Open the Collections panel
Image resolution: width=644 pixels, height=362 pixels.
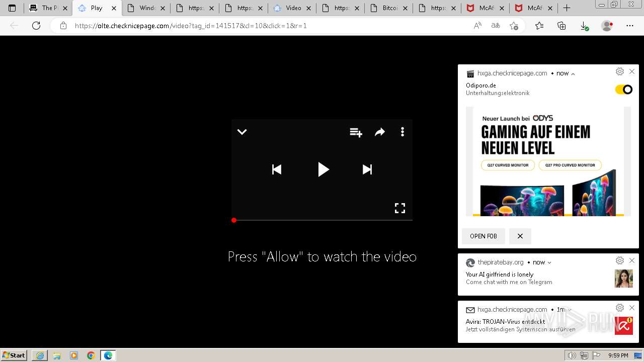click(x=561, y=26)
